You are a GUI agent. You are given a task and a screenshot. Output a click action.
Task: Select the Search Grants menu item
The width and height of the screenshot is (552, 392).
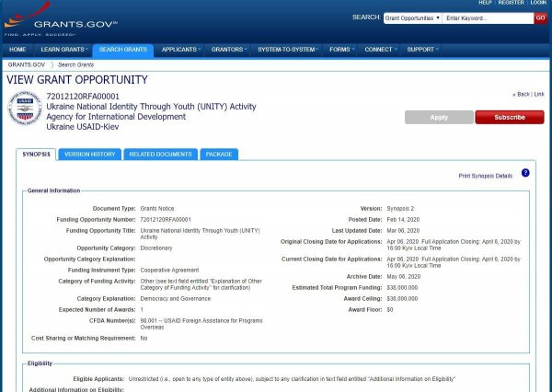122,49
